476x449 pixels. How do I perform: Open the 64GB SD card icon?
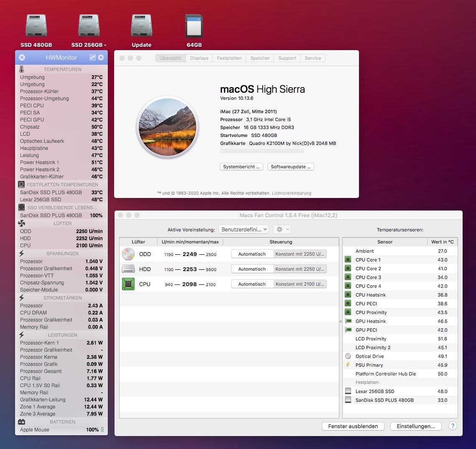(x=194, y=26)
